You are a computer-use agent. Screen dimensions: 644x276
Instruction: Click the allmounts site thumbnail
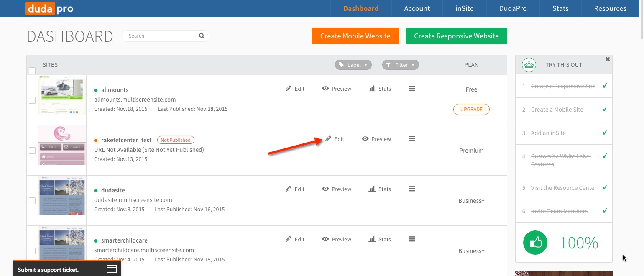pos(62,95)
